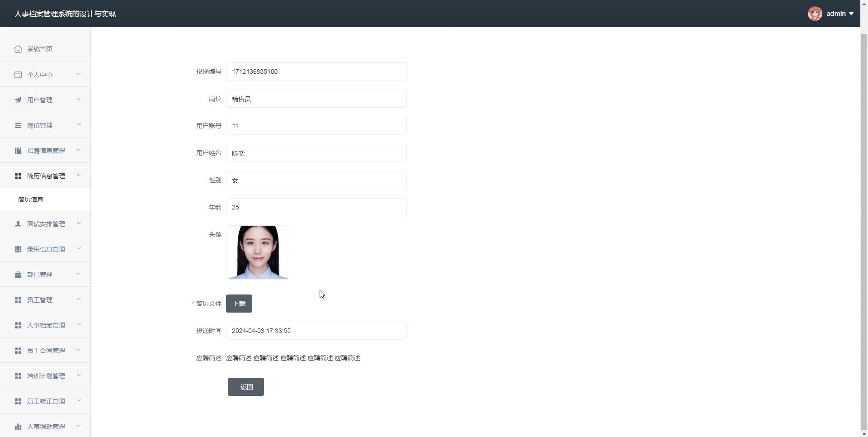Click the 投递编号 input field
Screen dimensions: 868x437
pos(316,71)
